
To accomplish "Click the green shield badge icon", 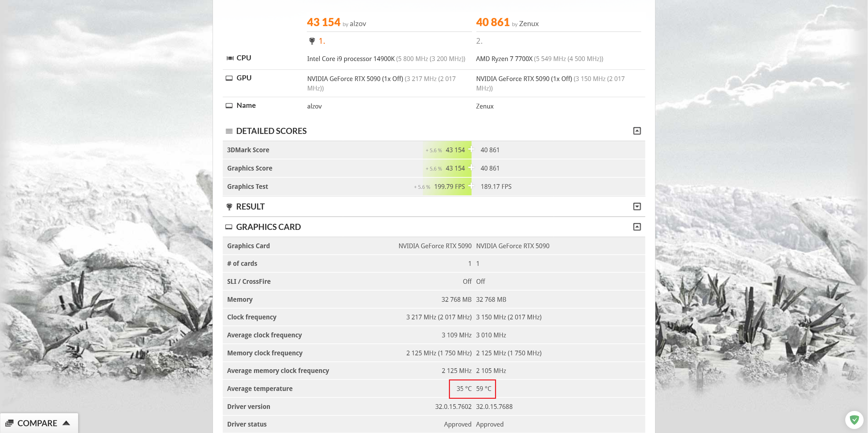I will (854, 420).
